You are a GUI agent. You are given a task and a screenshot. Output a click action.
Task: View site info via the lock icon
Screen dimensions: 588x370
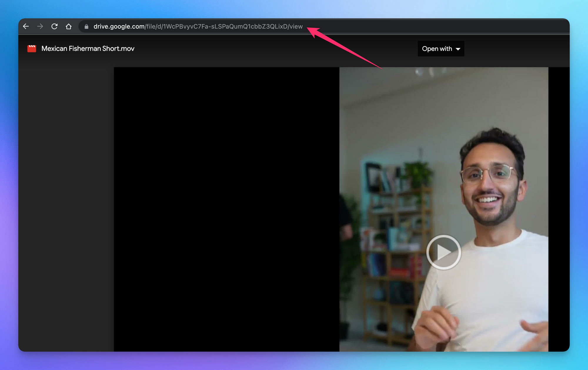point(86,27)
